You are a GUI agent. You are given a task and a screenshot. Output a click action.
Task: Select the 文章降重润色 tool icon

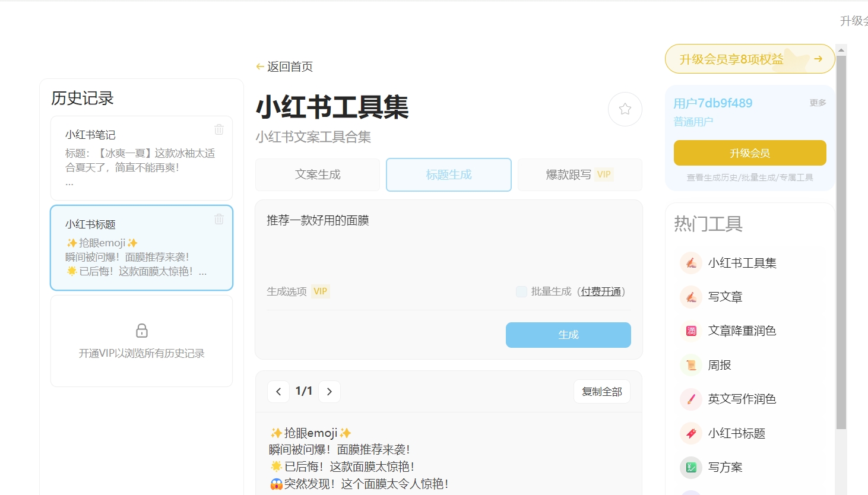tap(690, 331)
